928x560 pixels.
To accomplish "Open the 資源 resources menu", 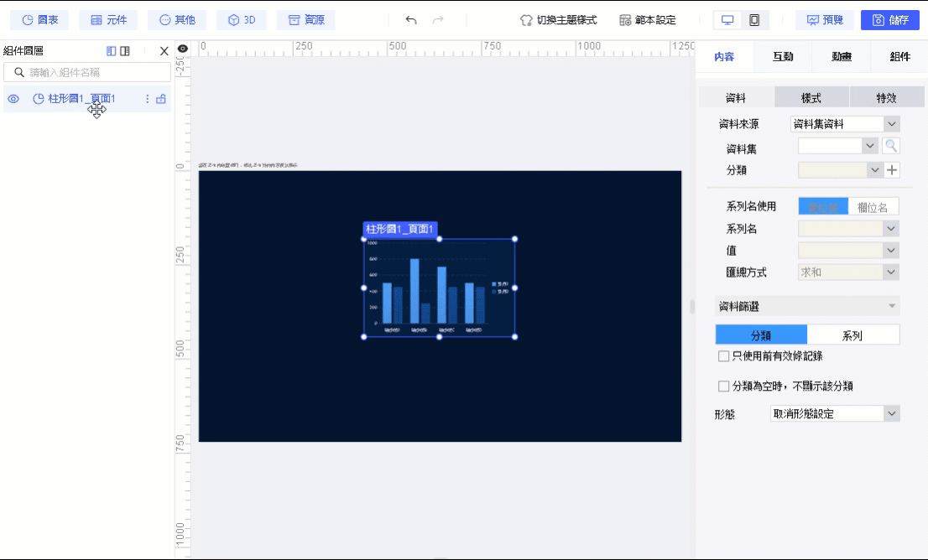I will pos(306,20).
